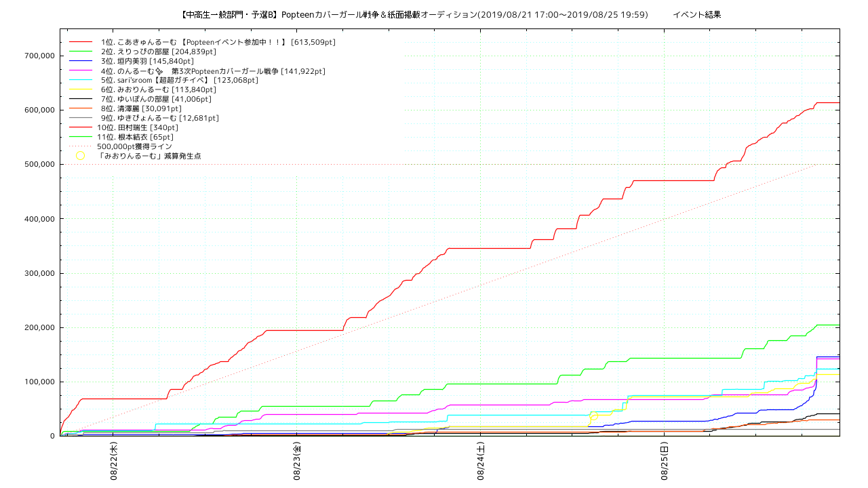Viewport: 868px width, 488px height.
Task: Click legend entry 8位 清澤麗
Action: [141, 108]
